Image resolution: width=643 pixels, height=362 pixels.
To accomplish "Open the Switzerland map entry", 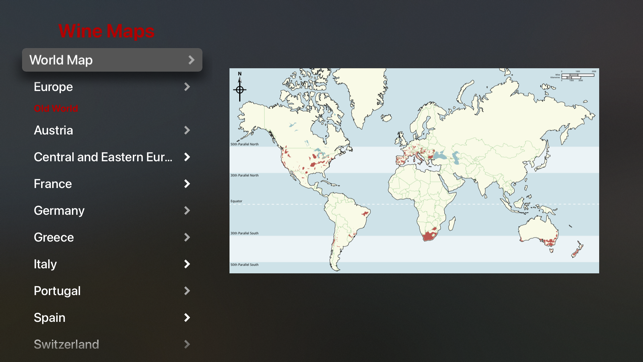I will [x=112, y=344].
